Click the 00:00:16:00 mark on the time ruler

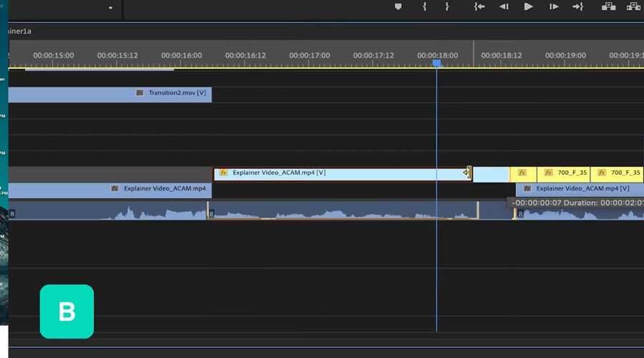(182, 55)
